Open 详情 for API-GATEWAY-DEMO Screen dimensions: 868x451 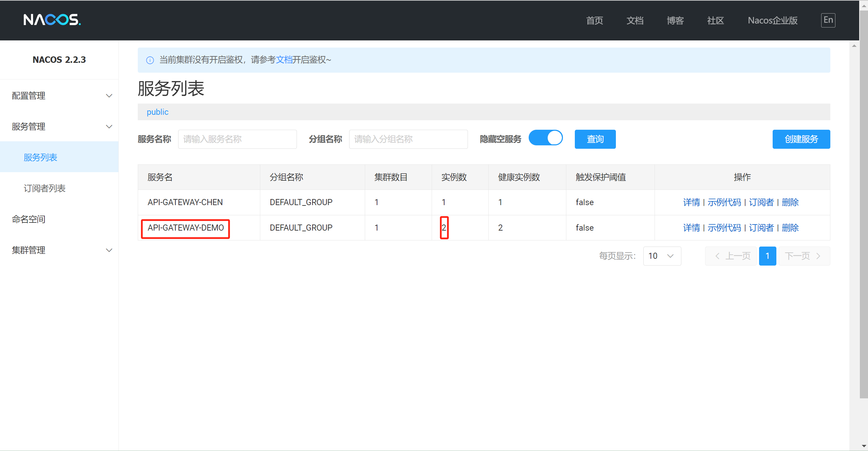(x=691, y=228)
